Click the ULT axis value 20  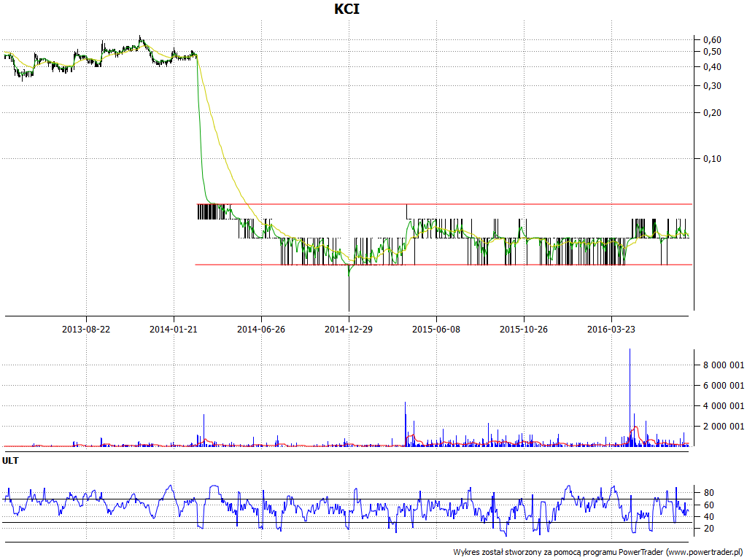pos(709,529)
